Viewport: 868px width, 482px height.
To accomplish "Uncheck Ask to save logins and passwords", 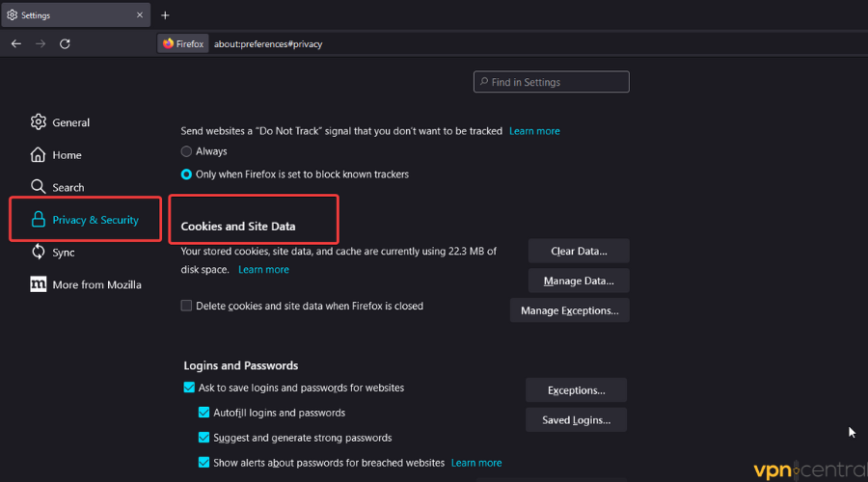I will click(x=189, y=388).
